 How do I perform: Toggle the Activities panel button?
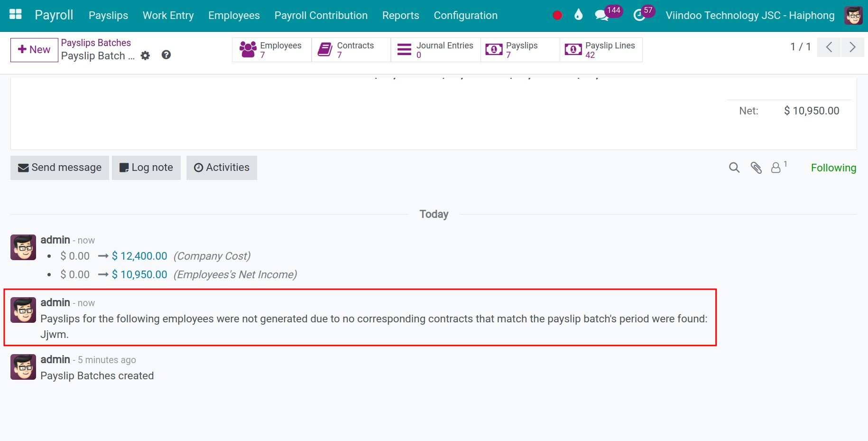click(222, 167)
